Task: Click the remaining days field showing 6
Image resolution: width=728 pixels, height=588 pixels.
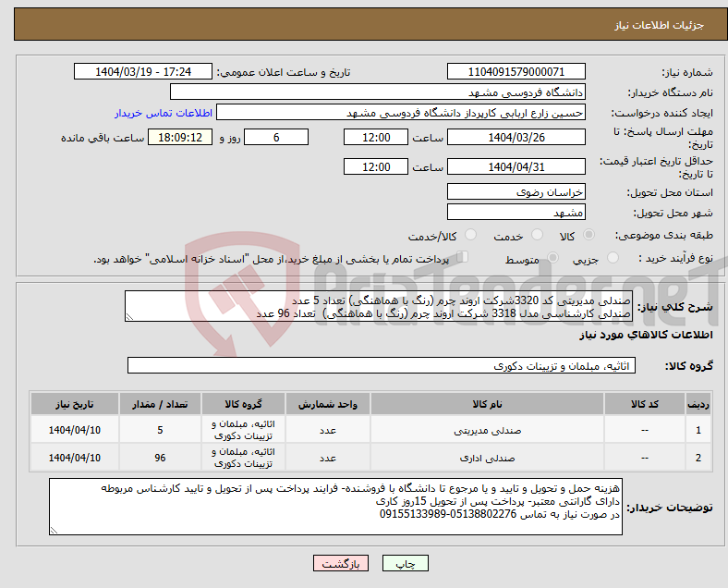Action: 276,138
